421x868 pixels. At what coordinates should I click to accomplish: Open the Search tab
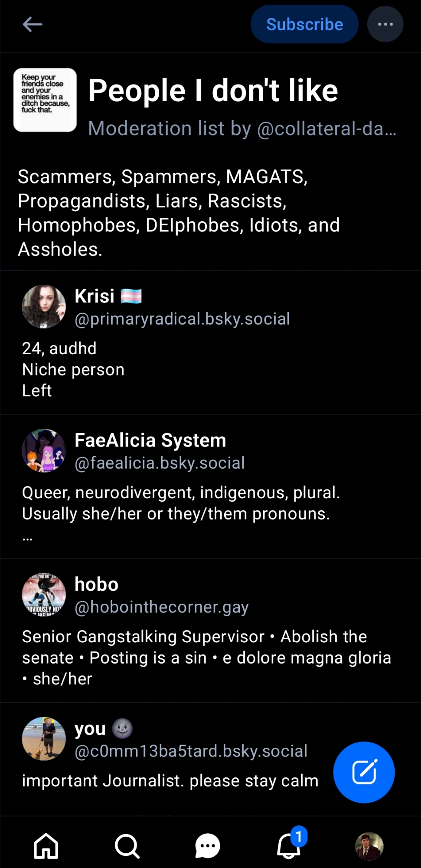tap(127, 846)
